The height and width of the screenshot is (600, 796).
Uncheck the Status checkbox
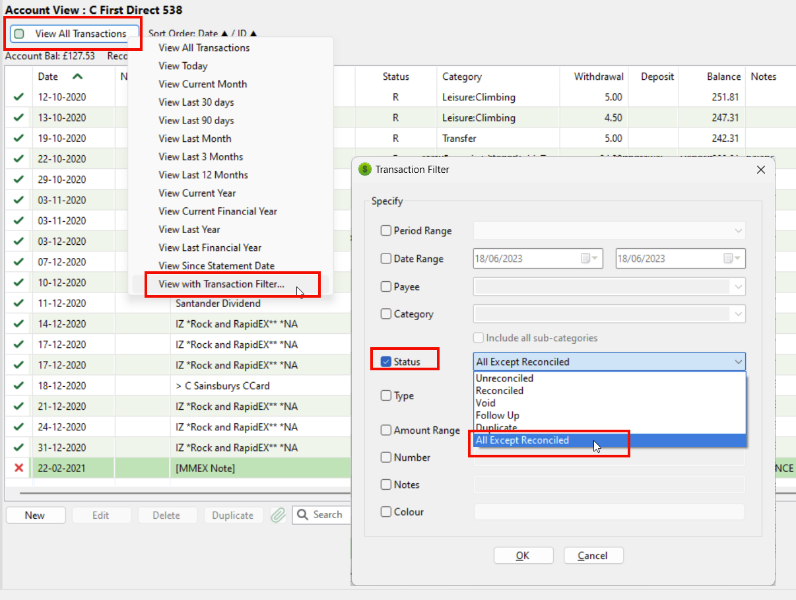click(x=387, y=361)
